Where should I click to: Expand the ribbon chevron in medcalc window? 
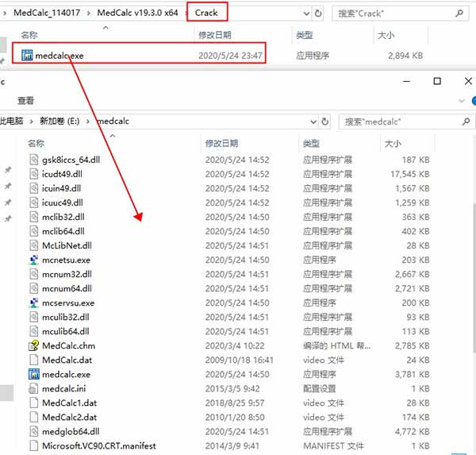[x=462, y=101]
